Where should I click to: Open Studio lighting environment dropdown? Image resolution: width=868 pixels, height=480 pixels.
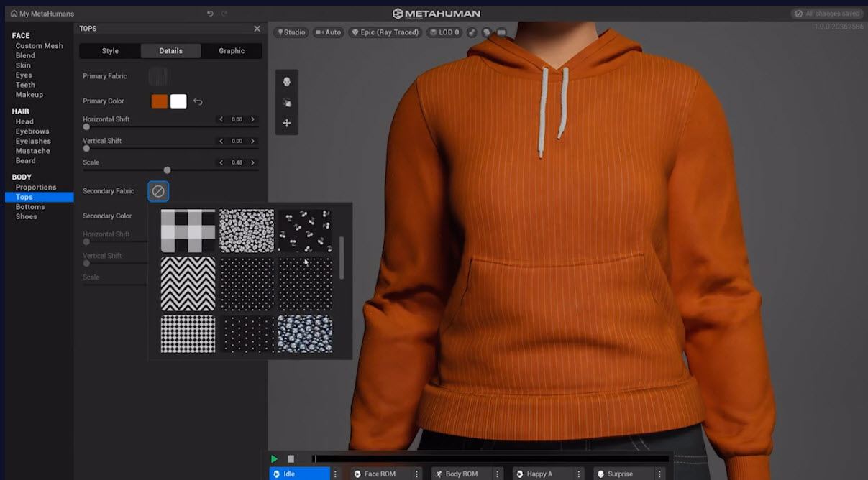291,32
